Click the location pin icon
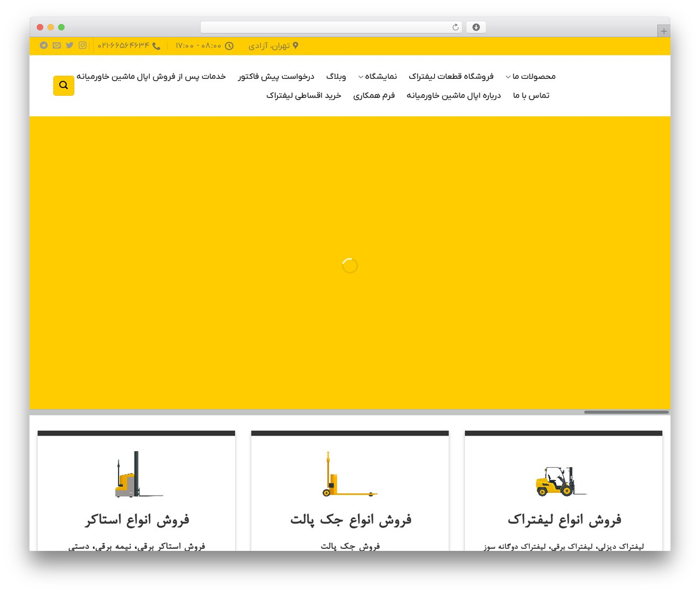Image resolution: width=700 pixels, height=593 pixels. click(x=295, y=46)
